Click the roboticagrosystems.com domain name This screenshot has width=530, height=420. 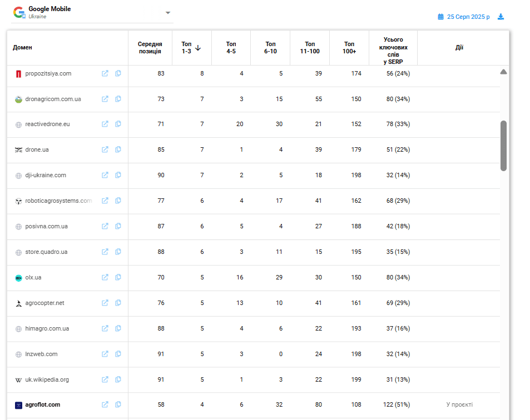coord(58,201)
